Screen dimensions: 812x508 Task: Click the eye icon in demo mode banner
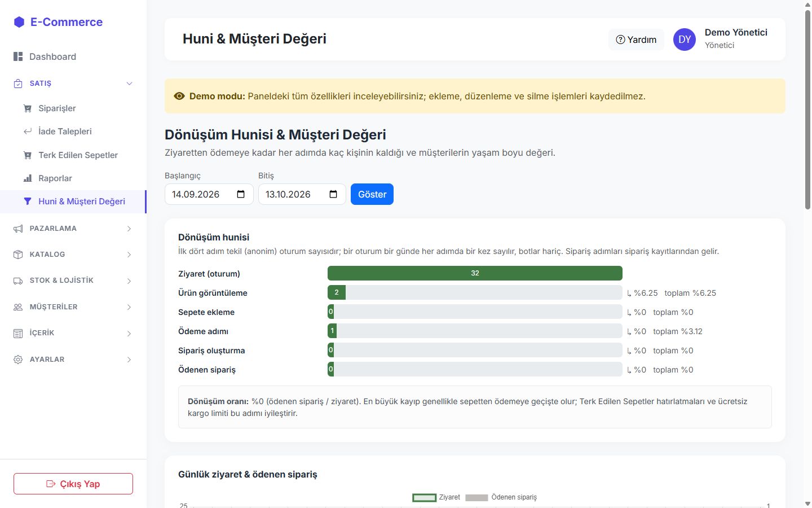pos(179,96)
